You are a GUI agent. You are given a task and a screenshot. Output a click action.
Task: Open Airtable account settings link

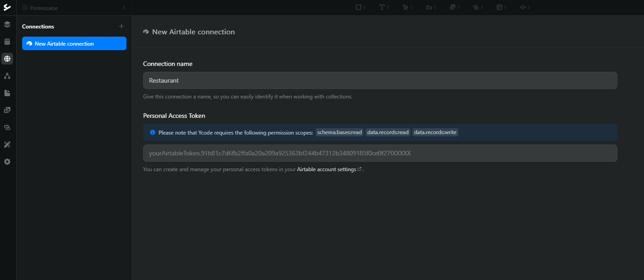[327, 169]
